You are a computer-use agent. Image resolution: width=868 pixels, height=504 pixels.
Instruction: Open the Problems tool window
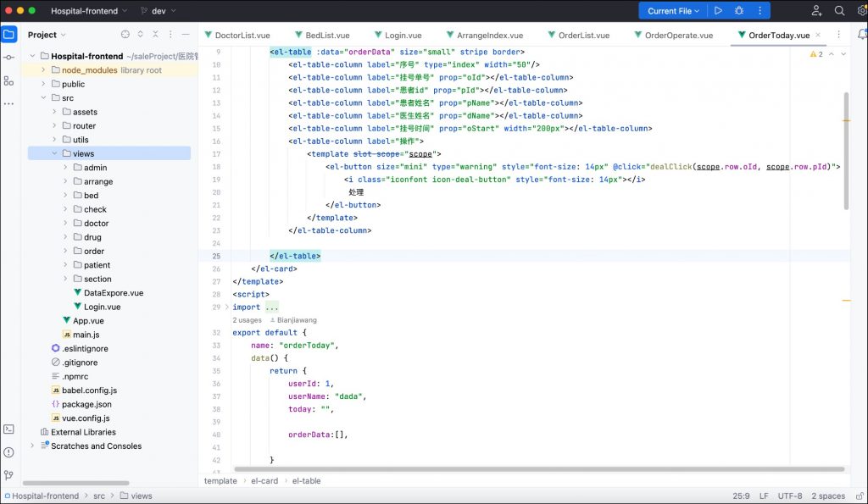pyautogui.click(x=8, y=452)
